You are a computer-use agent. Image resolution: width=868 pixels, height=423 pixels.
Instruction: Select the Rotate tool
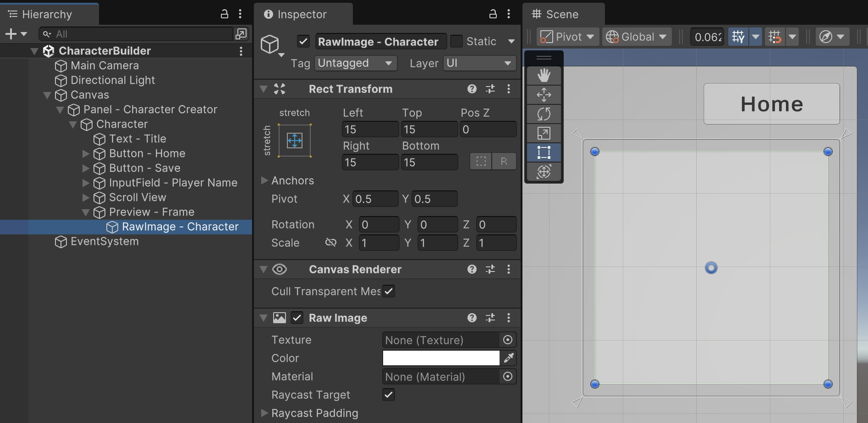click(544, 114)
